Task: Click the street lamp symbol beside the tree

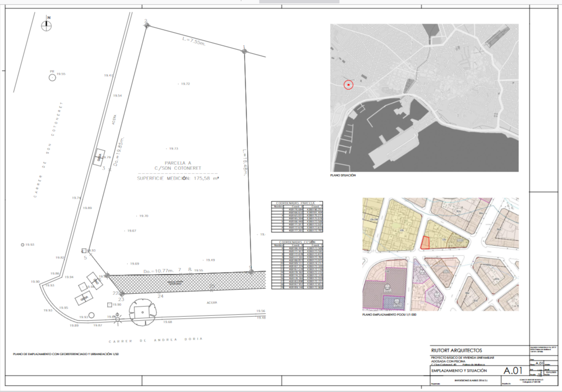Action: [118, 316]
